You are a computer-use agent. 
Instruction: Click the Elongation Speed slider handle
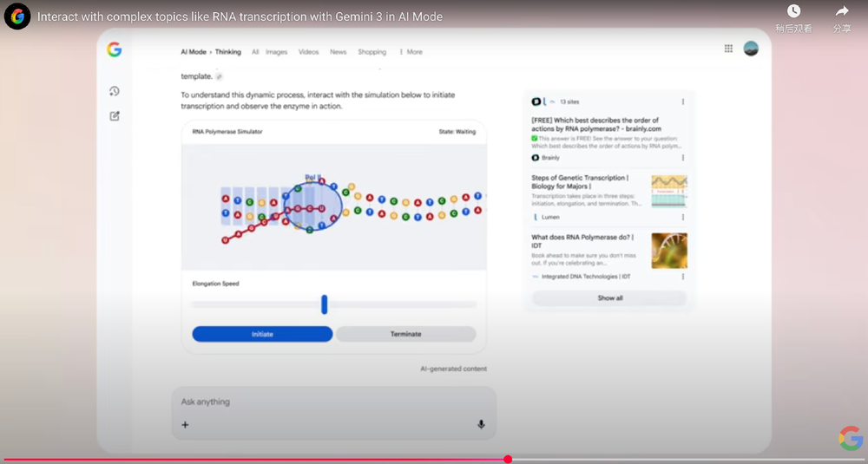(x=324, y=304)
